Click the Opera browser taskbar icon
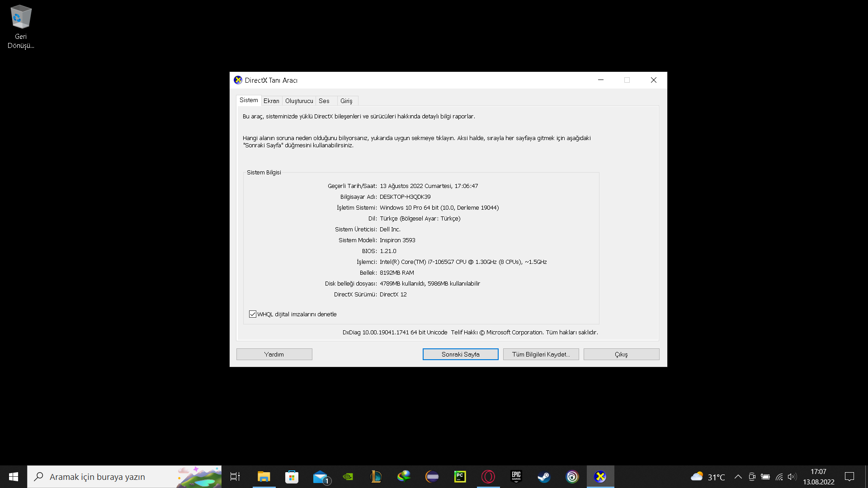 point(488,477)
